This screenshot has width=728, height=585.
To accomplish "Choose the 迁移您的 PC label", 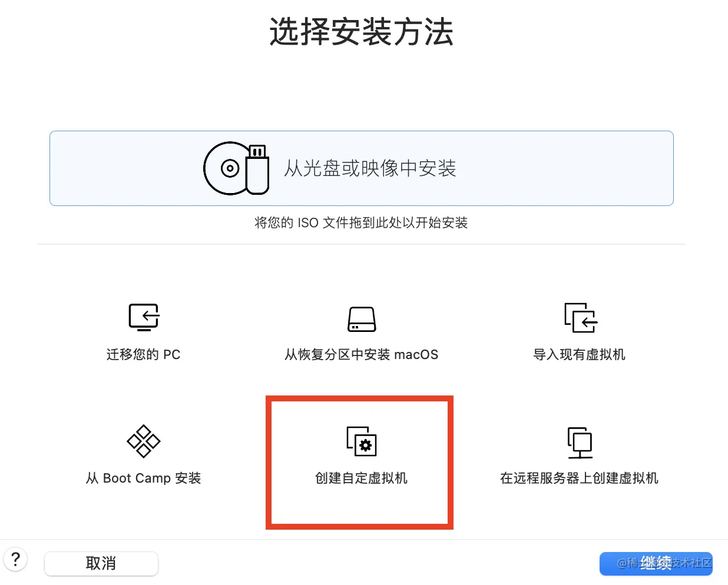I will tap(144, 354).
